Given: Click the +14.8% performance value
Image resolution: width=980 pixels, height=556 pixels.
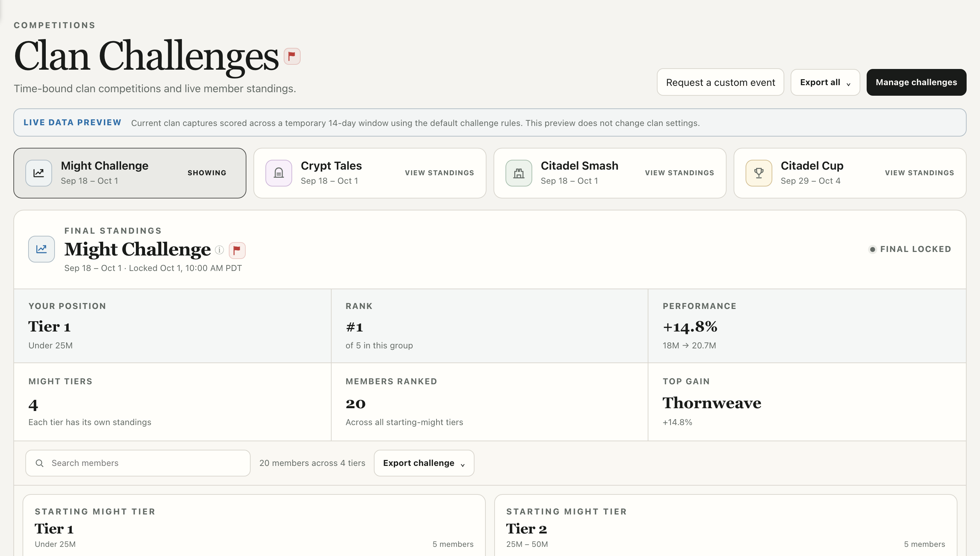Looking at the screenshot, I should [x=690, y=327].
